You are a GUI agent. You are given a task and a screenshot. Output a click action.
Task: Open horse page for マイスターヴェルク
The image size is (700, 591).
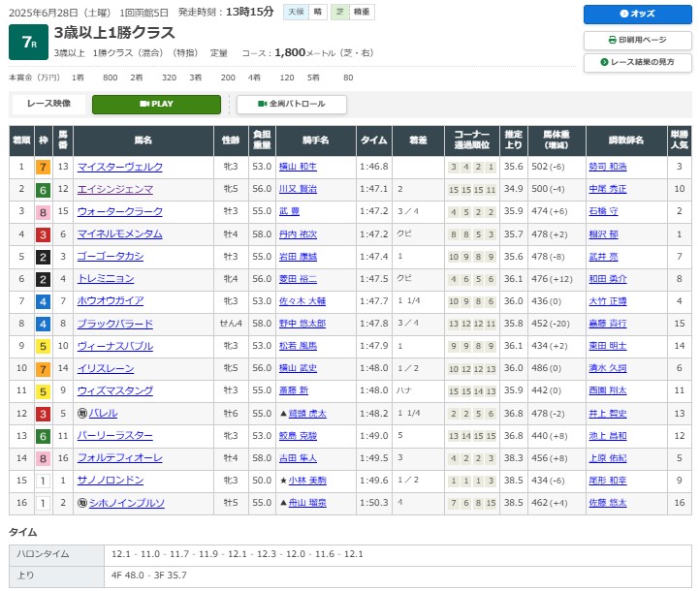(x=120, y=168)
